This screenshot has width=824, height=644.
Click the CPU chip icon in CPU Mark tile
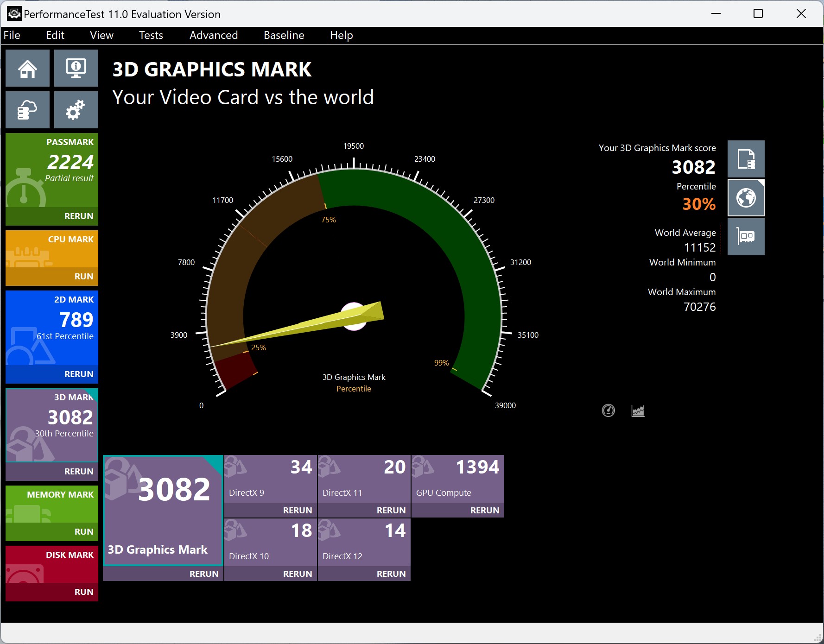[x=29, y=258]
